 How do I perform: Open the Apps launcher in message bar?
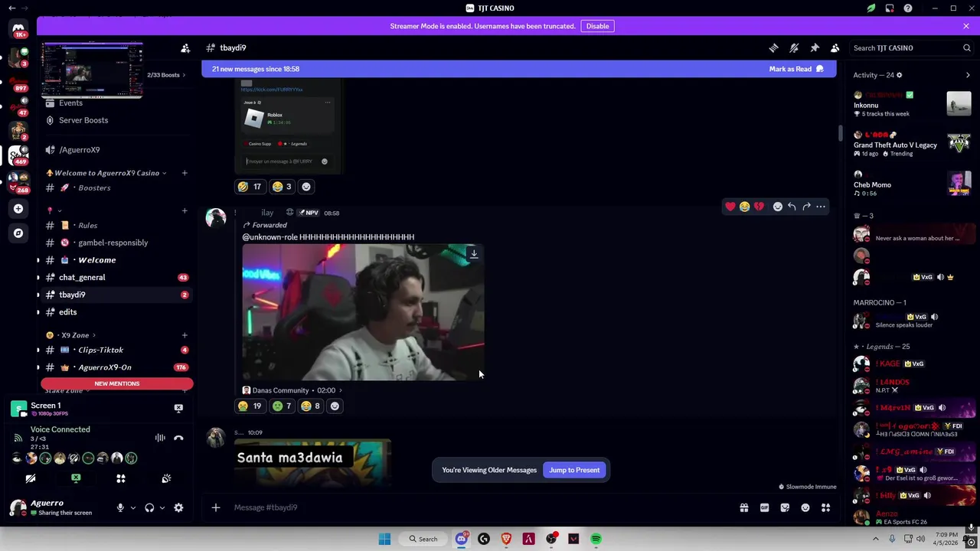click(826, 507)
